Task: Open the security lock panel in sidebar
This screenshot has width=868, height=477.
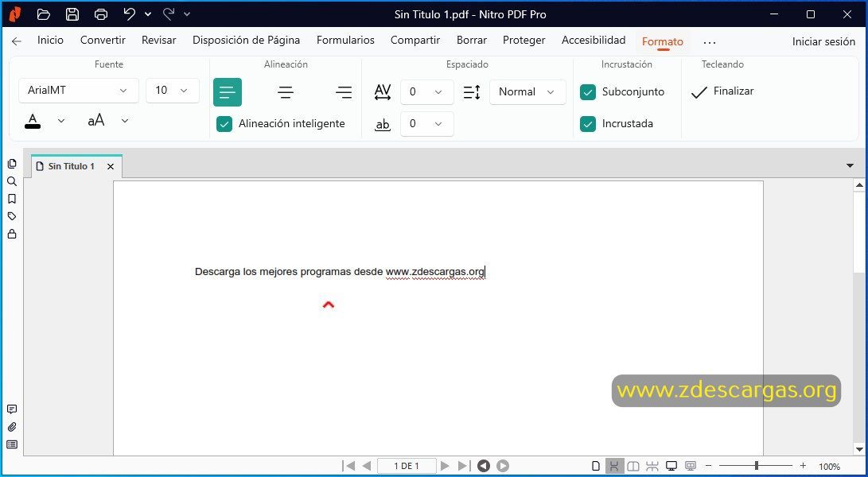Action: pos(12,234)
